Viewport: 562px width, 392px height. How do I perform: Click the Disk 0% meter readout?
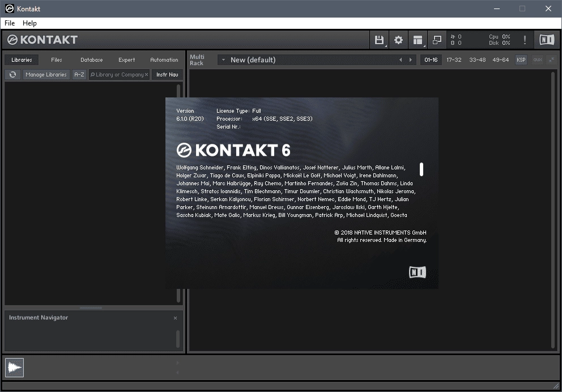[x=500, y=43]
